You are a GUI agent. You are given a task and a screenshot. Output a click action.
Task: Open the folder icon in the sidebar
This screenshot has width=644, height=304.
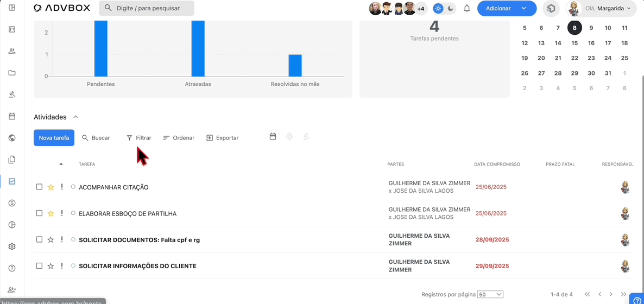click(12, 73)
